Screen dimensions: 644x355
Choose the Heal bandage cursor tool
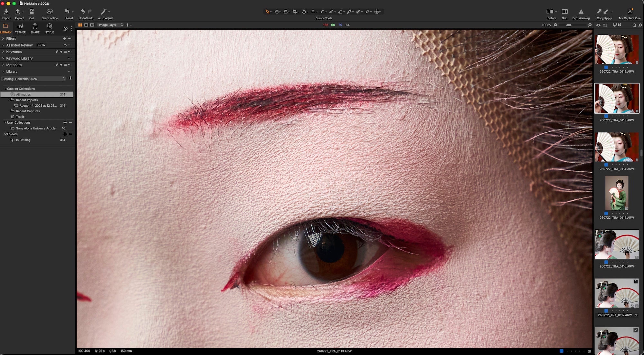[331, 12]
